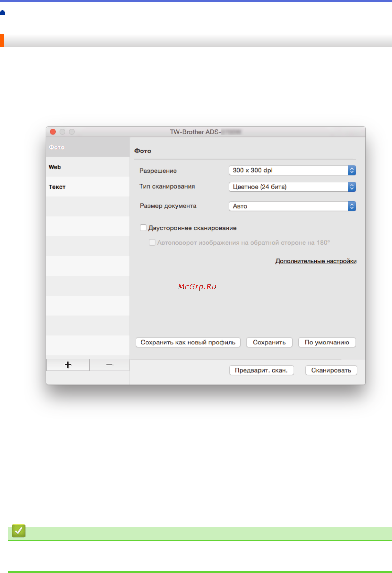The image size is (392, 573).
Task: Expand the Тип сканирования dropdown
Action: point(292,187)
